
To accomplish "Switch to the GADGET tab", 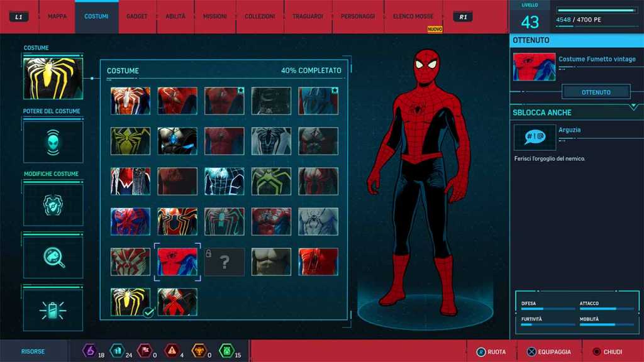I will pyautogui.click(x=136, y=16).
